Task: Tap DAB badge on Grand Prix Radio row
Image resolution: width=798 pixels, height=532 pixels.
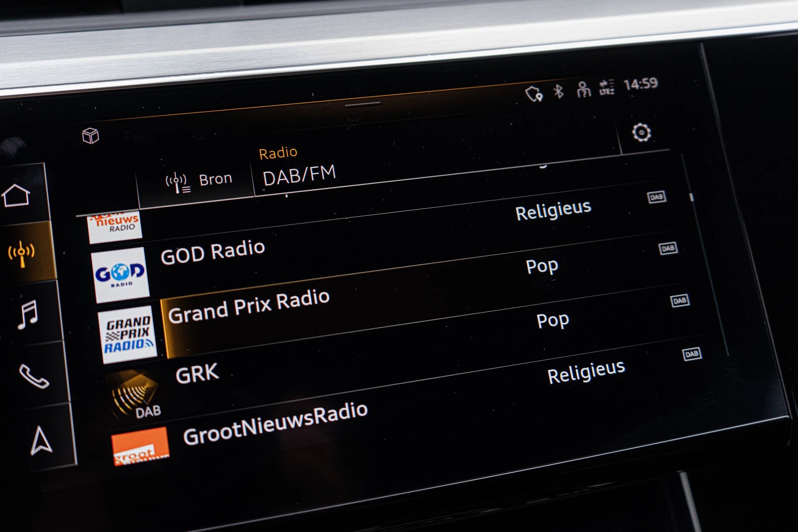Action: click(680, 300)
